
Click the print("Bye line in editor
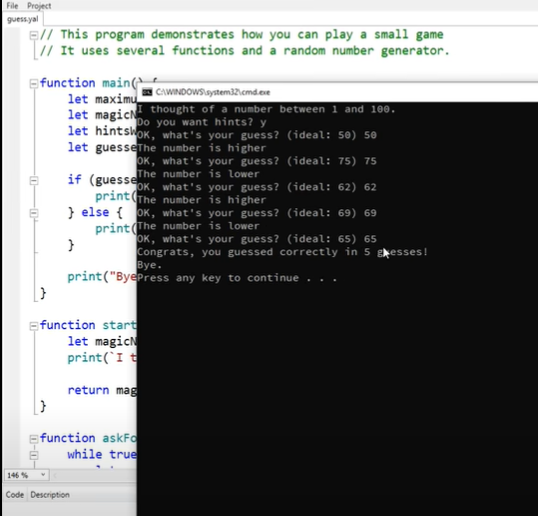[x=102, y=277]
